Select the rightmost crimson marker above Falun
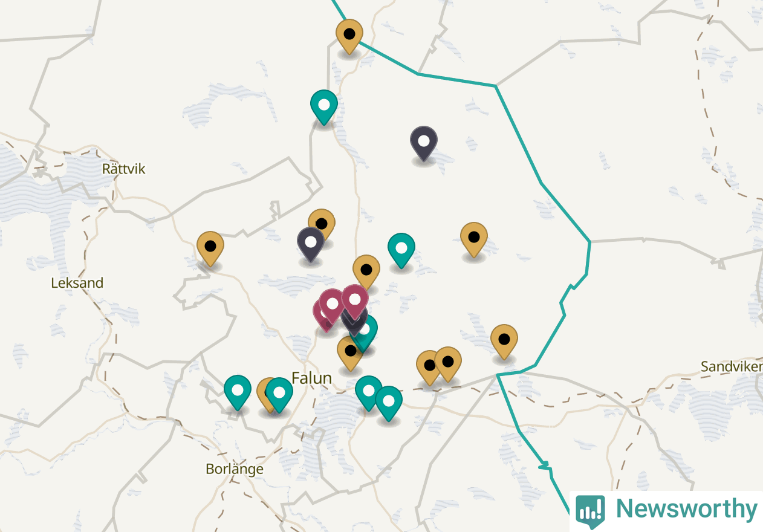This screenshot has width=763, height=532. [355, 301]
